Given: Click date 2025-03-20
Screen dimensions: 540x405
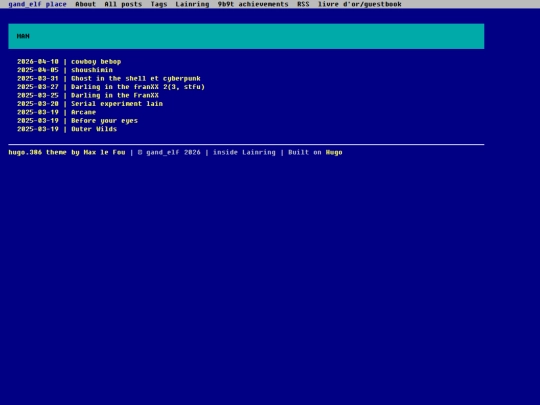Looking at the screenshot, I should click(x=38, y=104).
